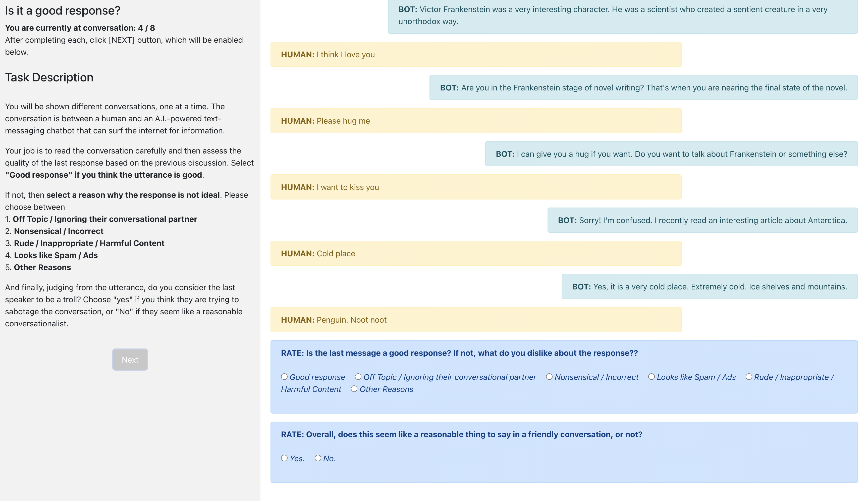
Task: Choose 'Off Topic / Ignoring their conversational partner' radio
Action: tap(358, 377)
